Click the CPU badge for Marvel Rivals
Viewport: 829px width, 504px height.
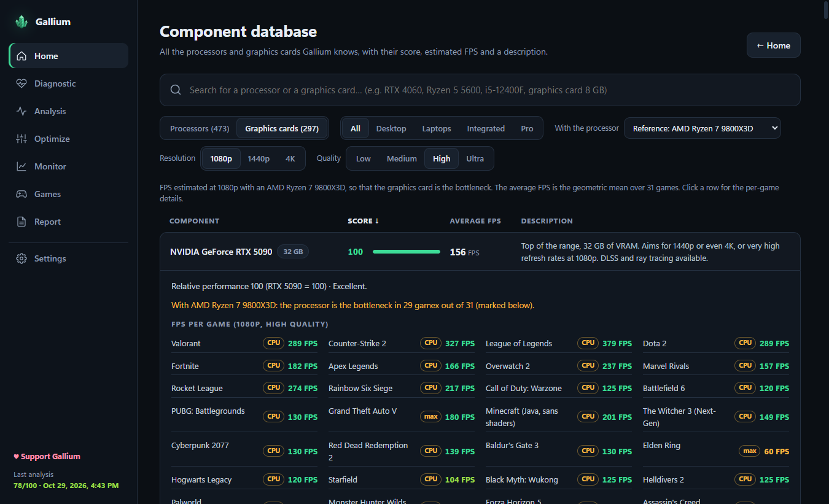745,366
